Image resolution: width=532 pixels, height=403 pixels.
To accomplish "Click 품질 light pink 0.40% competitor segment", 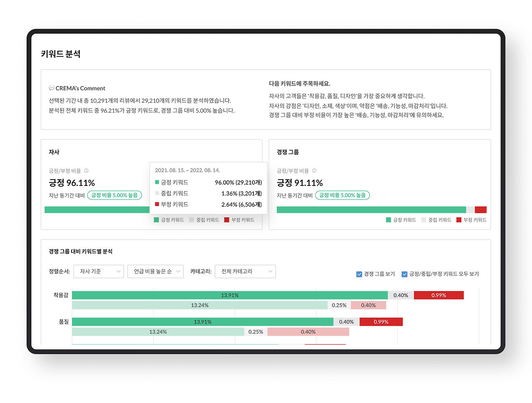I will pyautogui.click(x=308, y=332).
